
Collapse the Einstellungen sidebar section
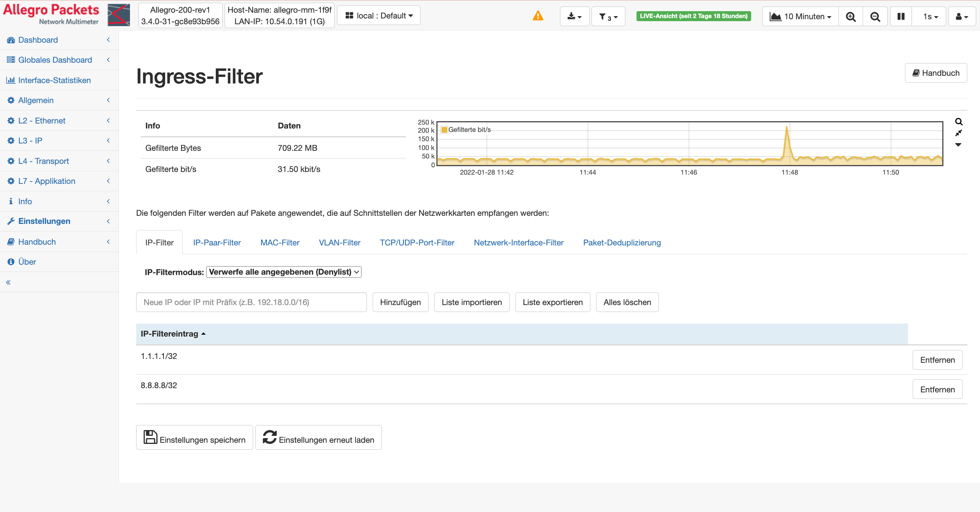pos(108,221)
